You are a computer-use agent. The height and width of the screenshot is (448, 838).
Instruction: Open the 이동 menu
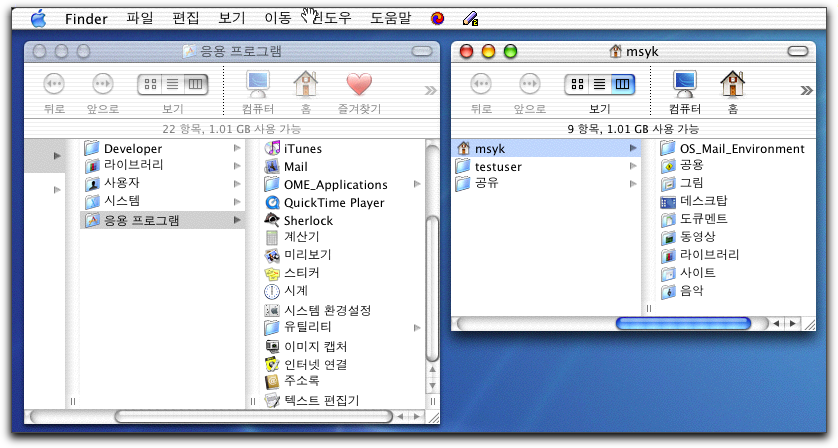(277, 18)
